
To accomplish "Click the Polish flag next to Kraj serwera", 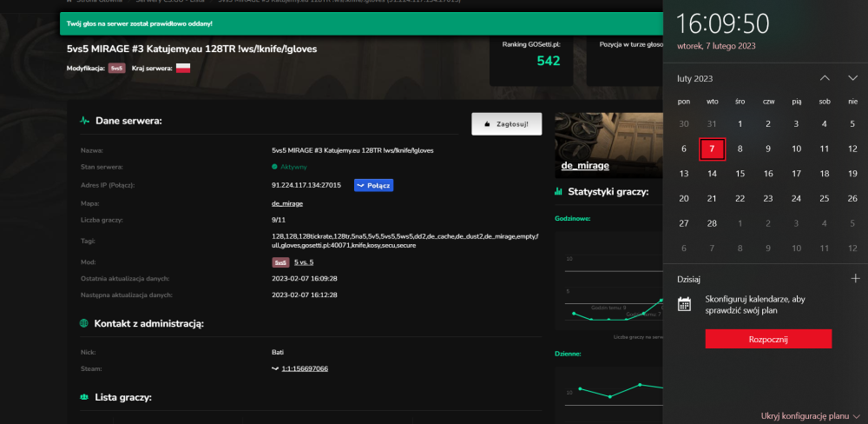I will (x=182, y=68).
